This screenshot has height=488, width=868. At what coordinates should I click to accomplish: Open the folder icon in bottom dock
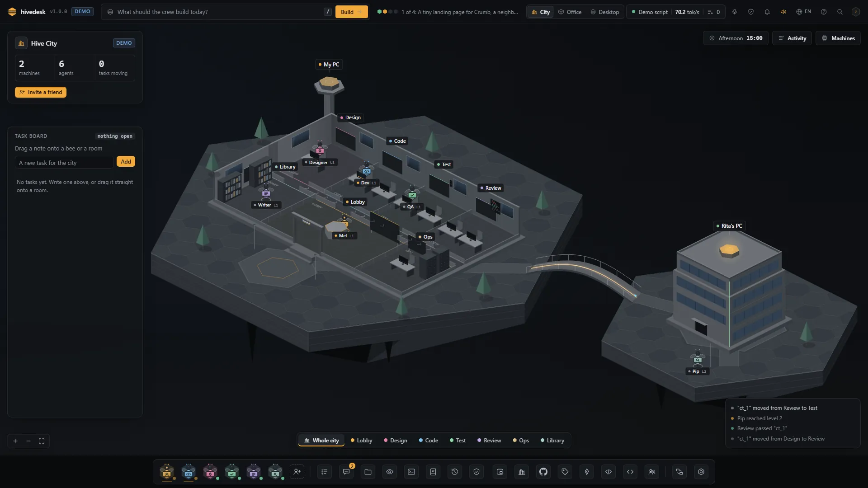click(368, 472)
